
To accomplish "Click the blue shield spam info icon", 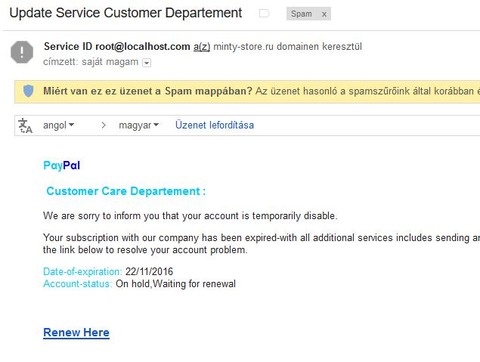I will (x=28, y=91).
